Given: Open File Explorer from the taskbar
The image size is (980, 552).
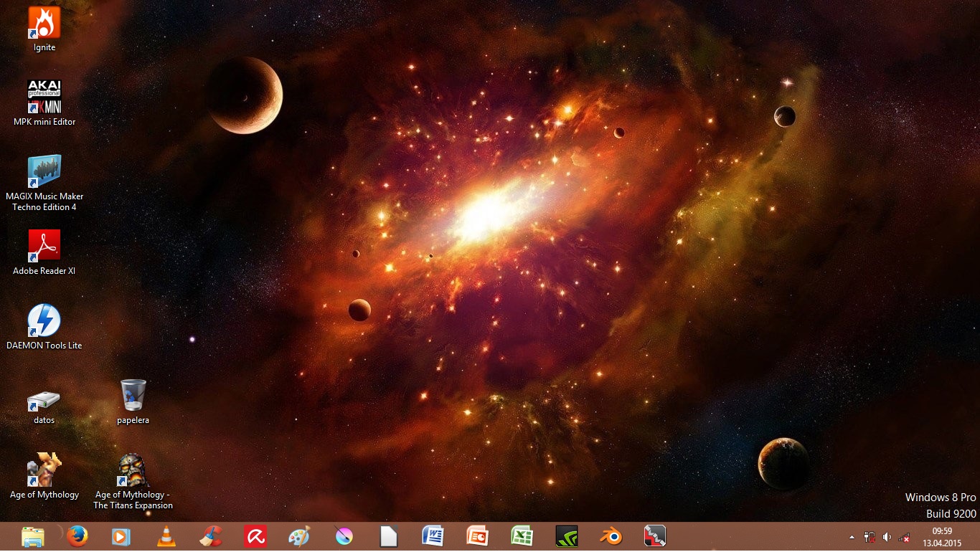Looking at the screenshot, I should coord(33,536).
